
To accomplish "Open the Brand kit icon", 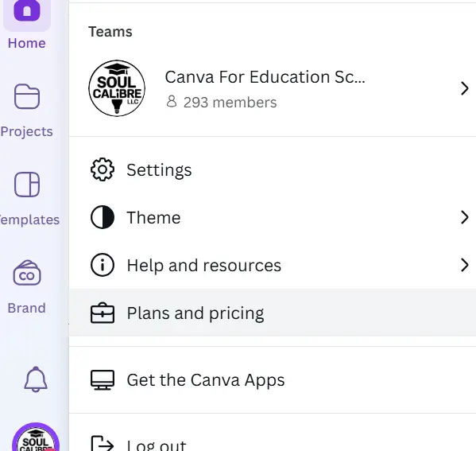I will [x=27, y=273].
